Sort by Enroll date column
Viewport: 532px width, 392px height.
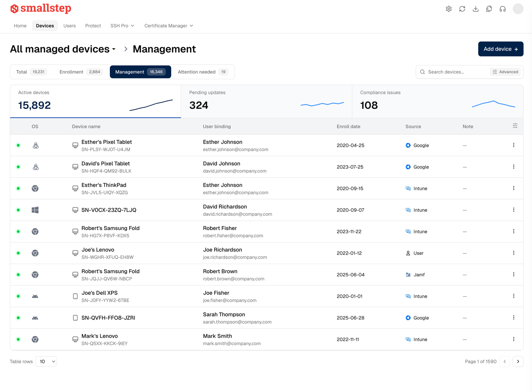(x=348, y=126)
